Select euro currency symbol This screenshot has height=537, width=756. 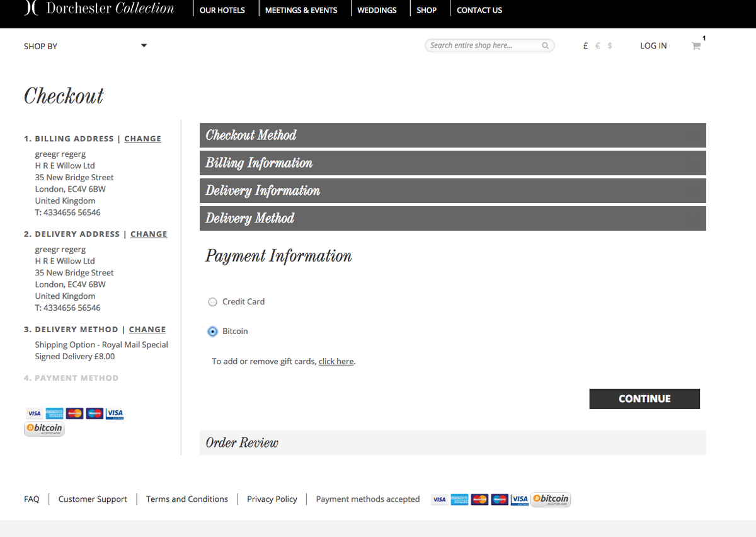(x=598, y=46)
